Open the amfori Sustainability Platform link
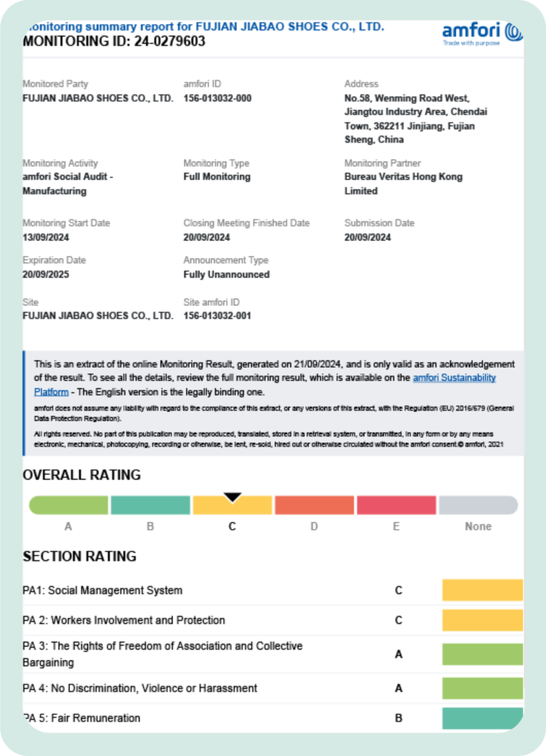The image size is (546, 756). tap(454, 378)
